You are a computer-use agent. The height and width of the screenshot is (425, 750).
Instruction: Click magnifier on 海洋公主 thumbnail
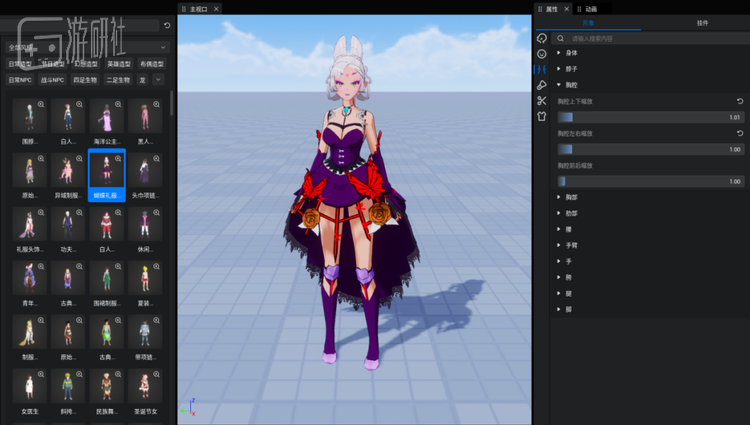(118, 104)
